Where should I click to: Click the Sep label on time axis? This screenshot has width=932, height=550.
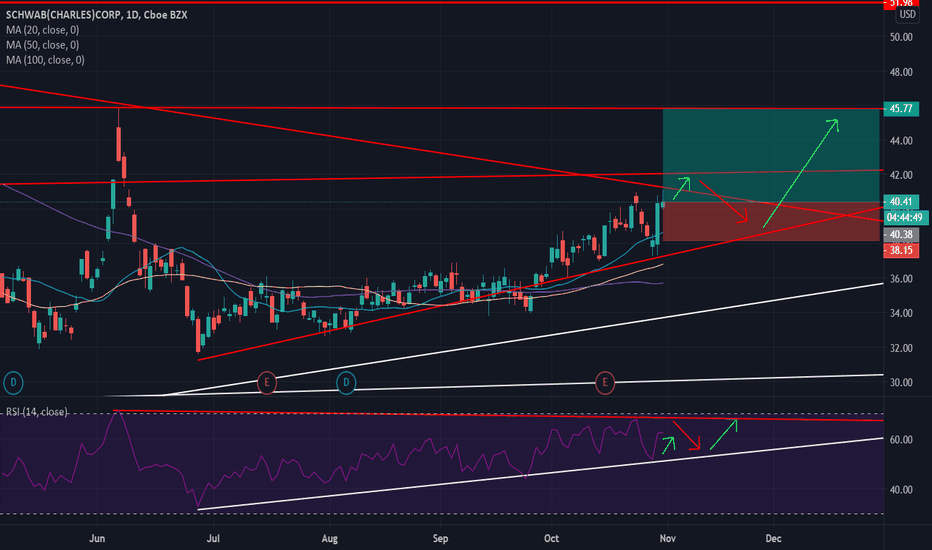440,539
